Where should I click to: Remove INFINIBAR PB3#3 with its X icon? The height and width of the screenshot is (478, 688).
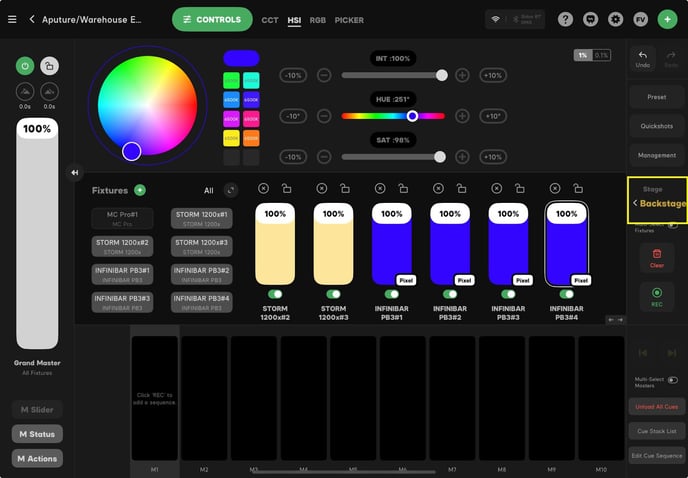coord(497,188)
